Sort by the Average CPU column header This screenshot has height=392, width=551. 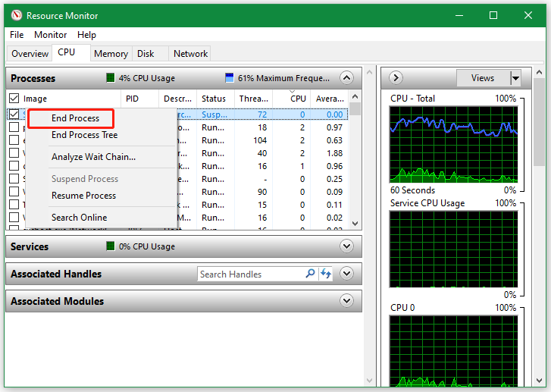point(330,99)
